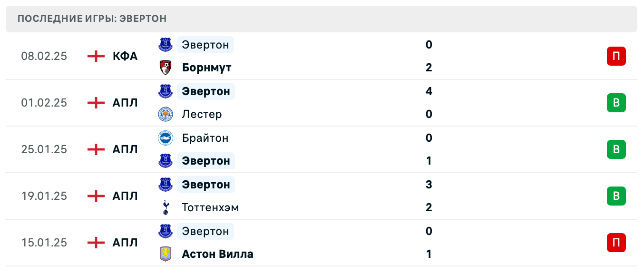
Task: Click the date 15.01.25 of the Aston Villa match
Action: (x=44, y=243)
